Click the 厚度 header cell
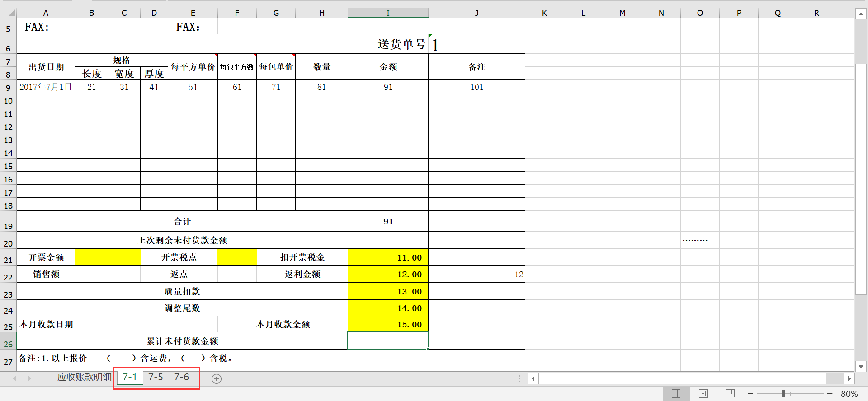 (154, 74)
